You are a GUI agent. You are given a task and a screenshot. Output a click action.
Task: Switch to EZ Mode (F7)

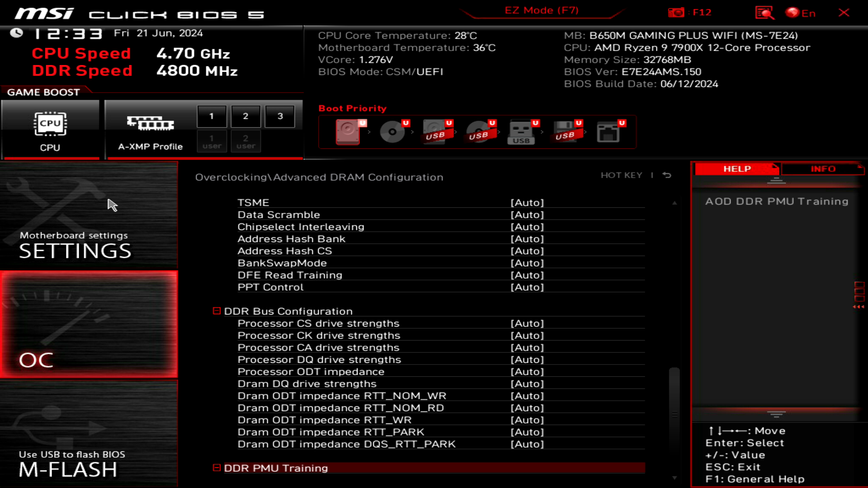pyautogui.click(x=541, y=10)
